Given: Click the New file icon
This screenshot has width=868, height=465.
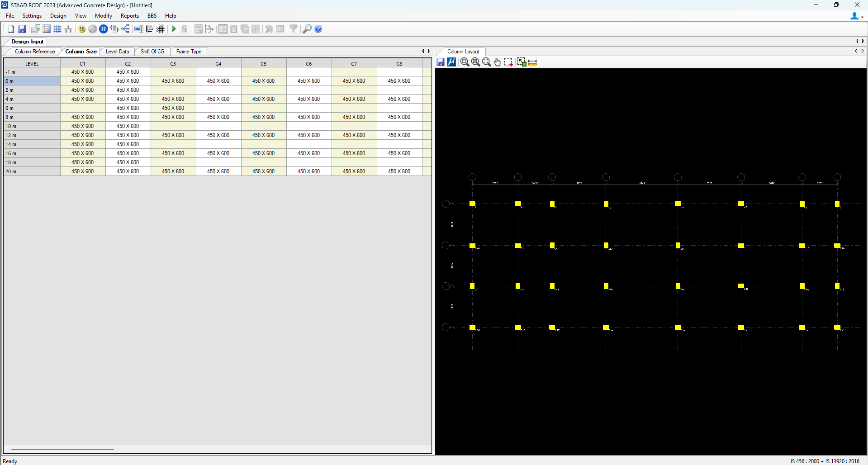Looking at the screenshot, I should [11, 29].
